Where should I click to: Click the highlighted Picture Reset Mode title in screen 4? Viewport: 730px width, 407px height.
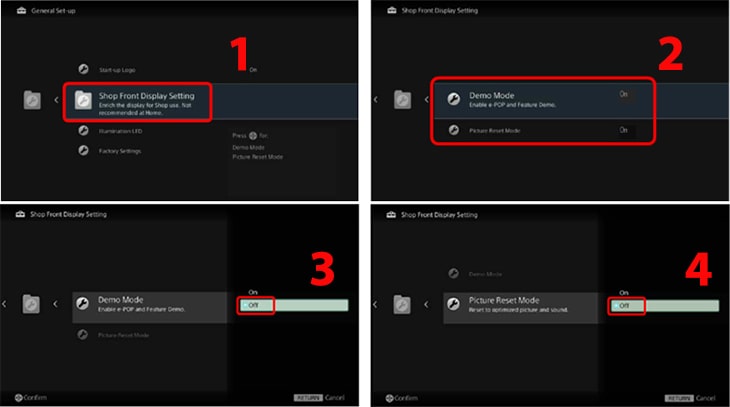point(504,300)
